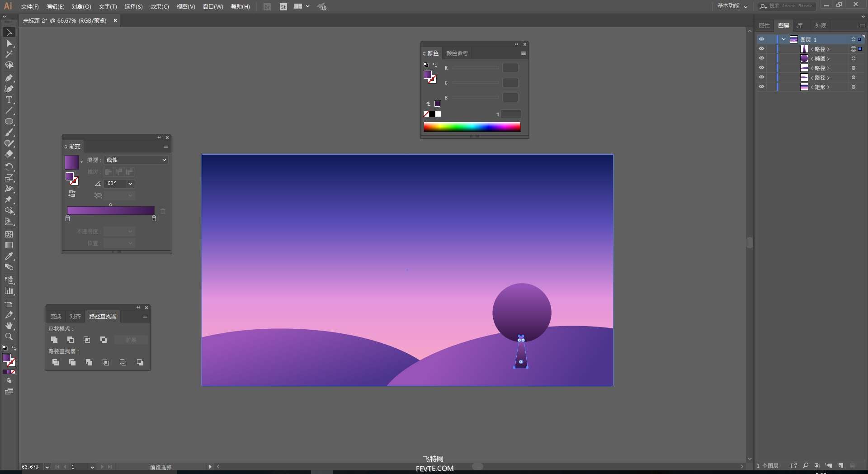Select the Zoom tool
This screenshot has width=868, height=474.
tap(9, 337)
